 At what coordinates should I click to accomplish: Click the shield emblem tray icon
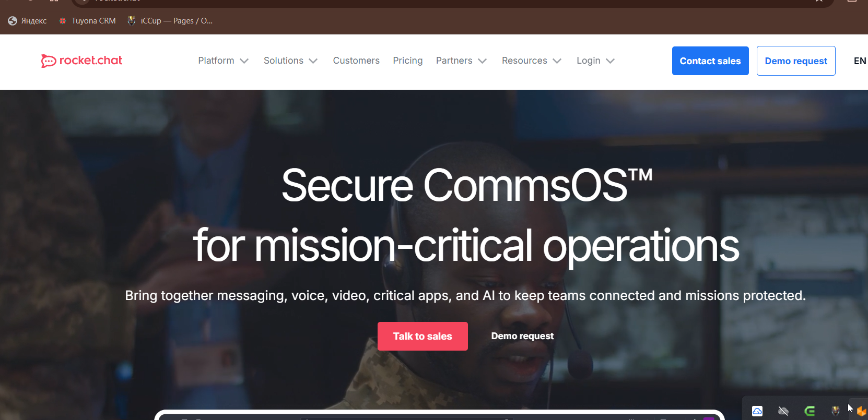click(x=836, y=411)
